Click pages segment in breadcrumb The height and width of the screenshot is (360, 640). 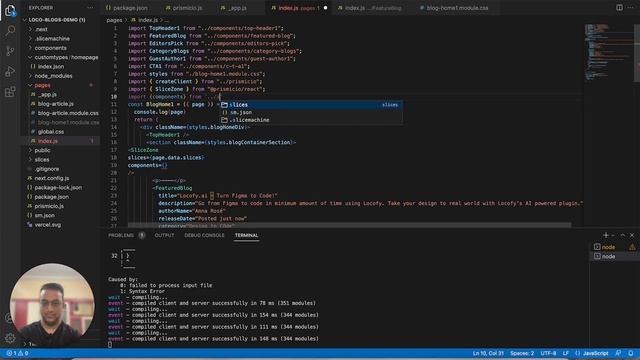coord(114,20)
